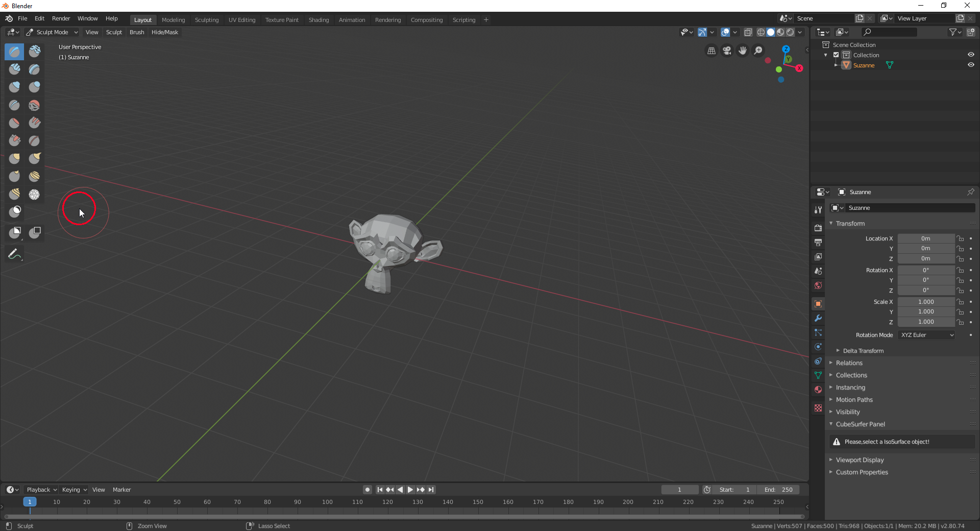Image resolution: width=980 pixels, height=531 pixels.
Task: Open the File menu
Action: tap(22, 18)
